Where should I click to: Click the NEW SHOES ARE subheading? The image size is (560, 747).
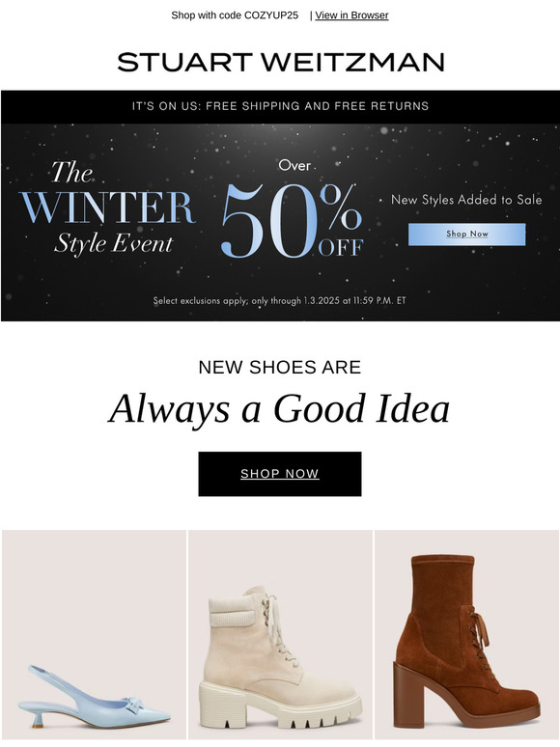[x=280, y=368]
